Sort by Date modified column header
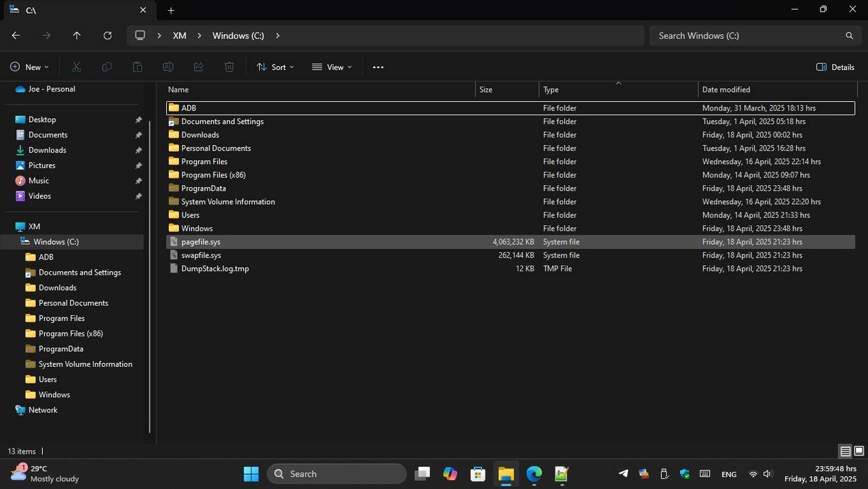This screenshot has width=868, height=489. pos(778,90)
